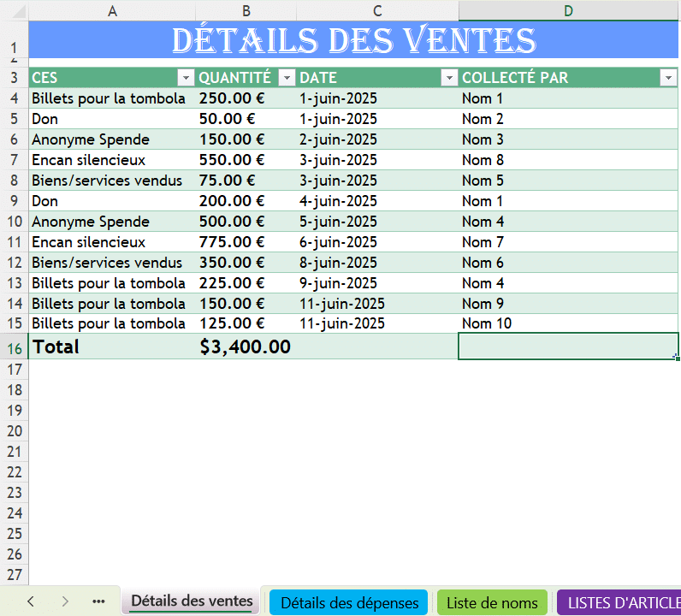Viewport: 681px width, 616px height.
Task: Switch to Détails des dépenses sheet
Action: pos(349,602)
